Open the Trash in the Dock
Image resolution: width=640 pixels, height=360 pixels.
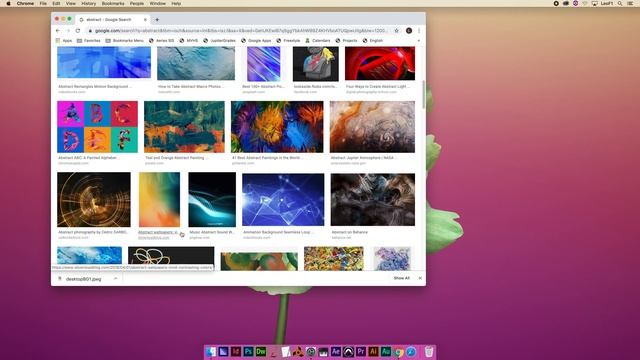429,351
